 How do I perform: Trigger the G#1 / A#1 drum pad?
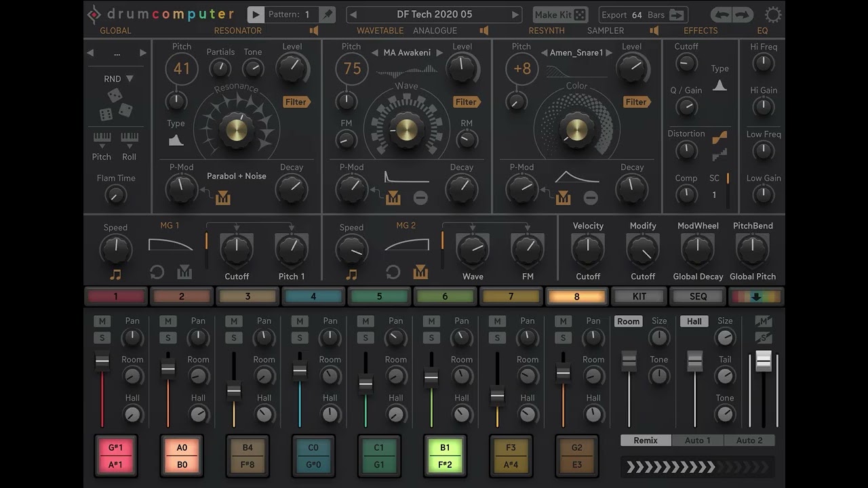(x=115, y=456)
